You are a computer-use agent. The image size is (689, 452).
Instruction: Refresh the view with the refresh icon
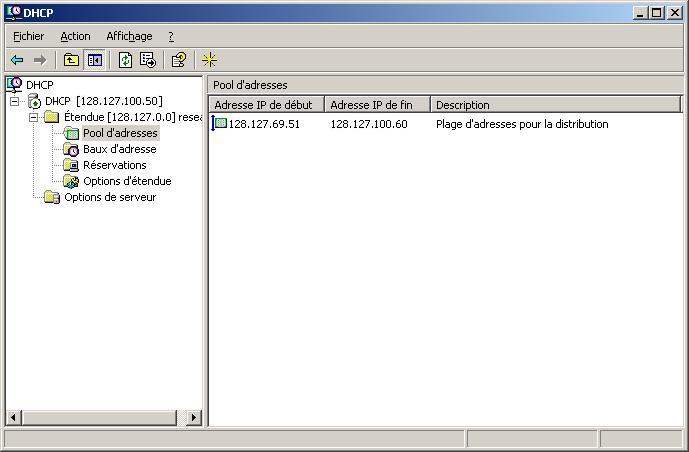(125, 60)
